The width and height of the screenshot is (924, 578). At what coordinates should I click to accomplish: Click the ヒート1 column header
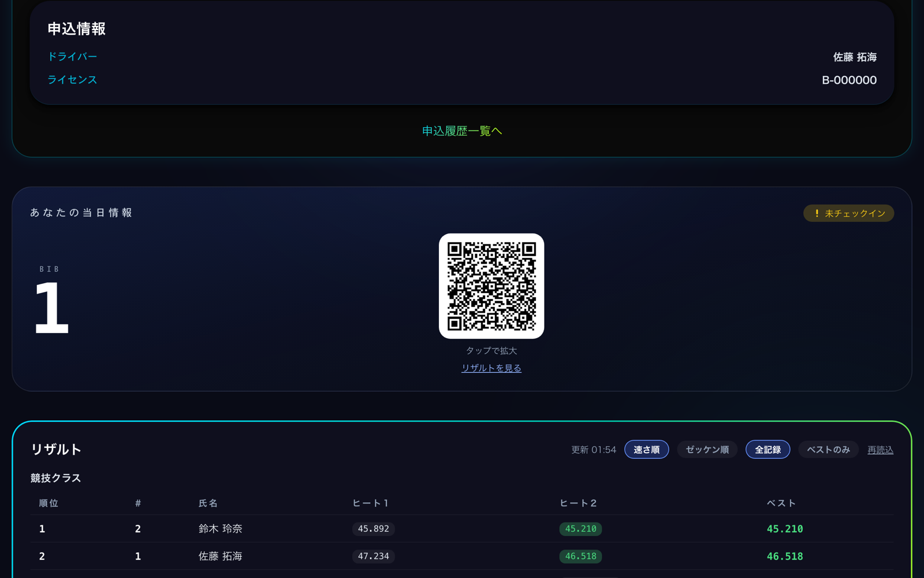coord(371,503)
